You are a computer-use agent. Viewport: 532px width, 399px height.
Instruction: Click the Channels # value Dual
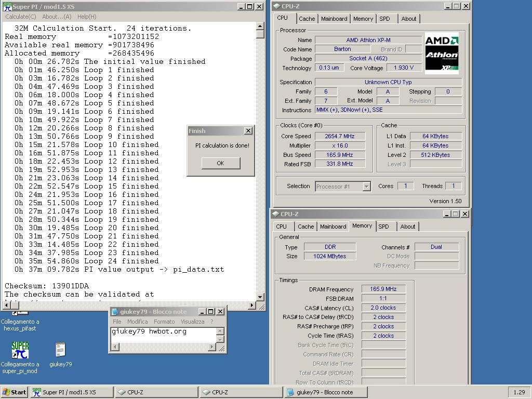pyautogui.click(x=436, y=247)
